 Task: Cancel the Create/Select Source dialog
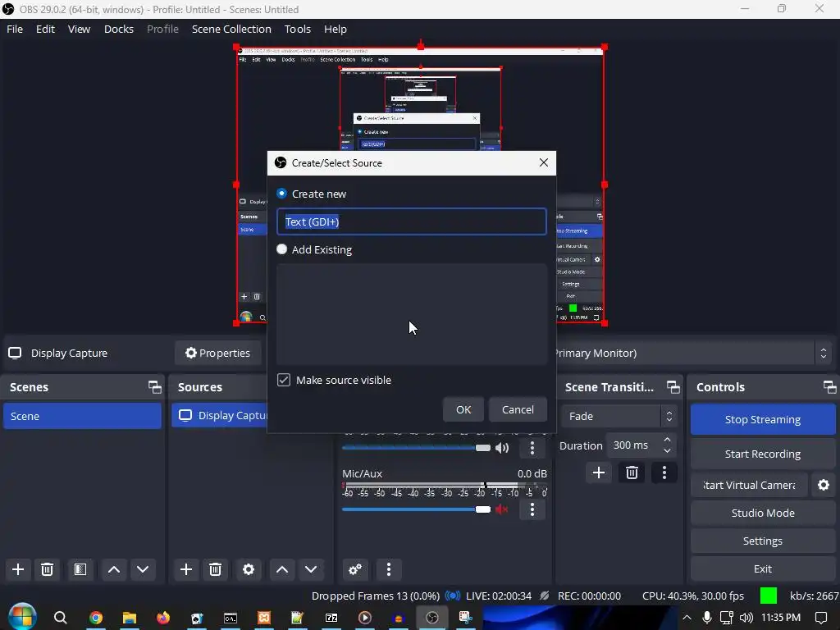point(518,409)
